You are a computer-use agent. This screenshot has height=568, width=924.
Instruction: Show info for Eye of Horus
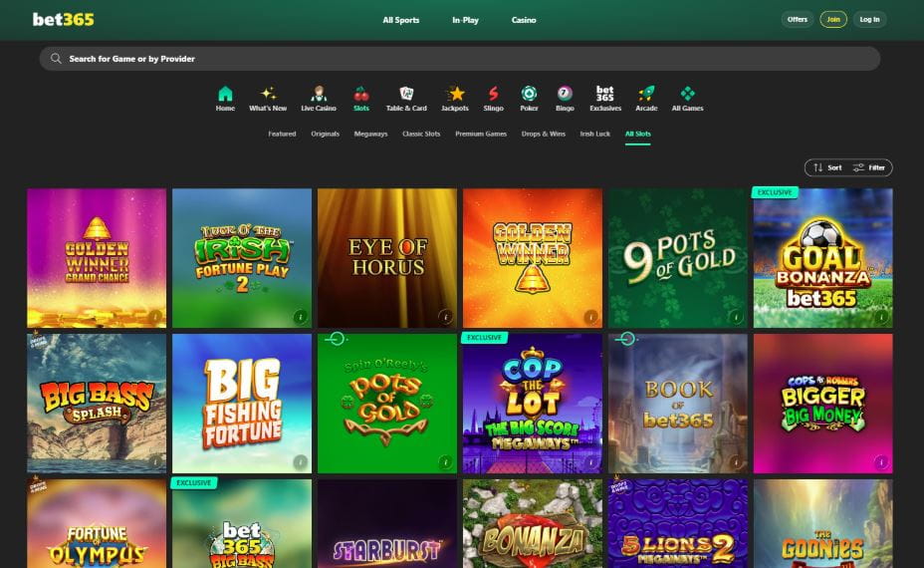pos(445,317)
